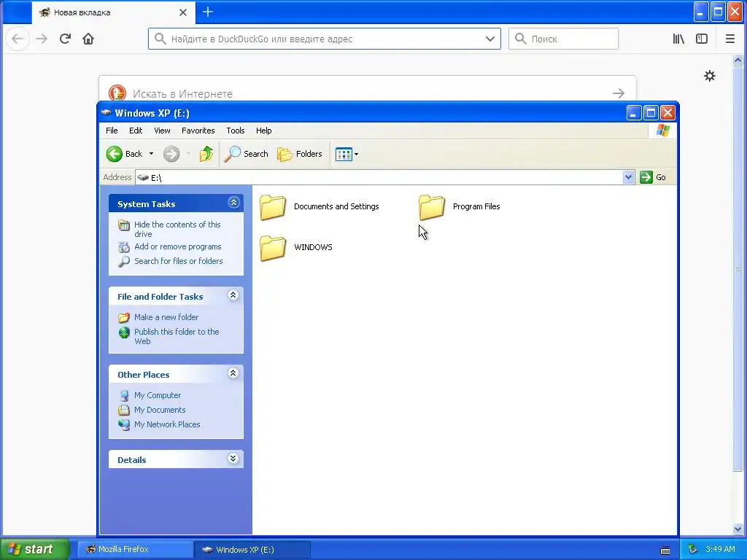Click Publish this folder to the Web
This screenshot has width=747, height=560.
tap(177, 336)
